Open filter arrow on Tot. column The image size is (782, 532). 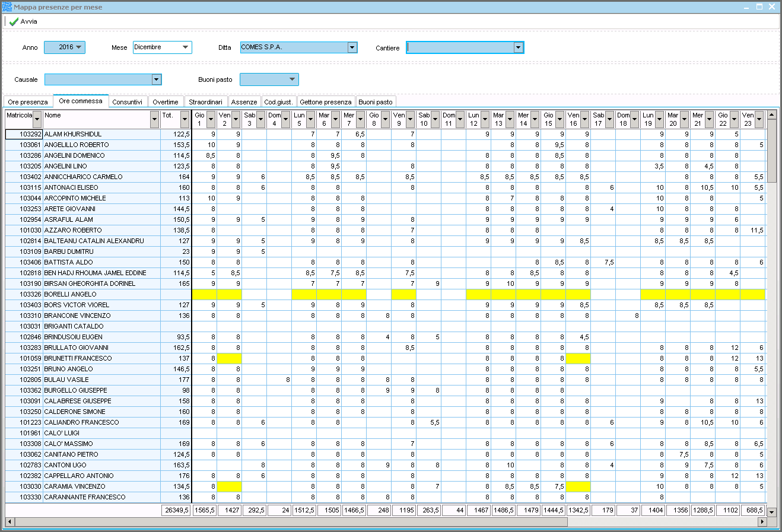point(185,119)
